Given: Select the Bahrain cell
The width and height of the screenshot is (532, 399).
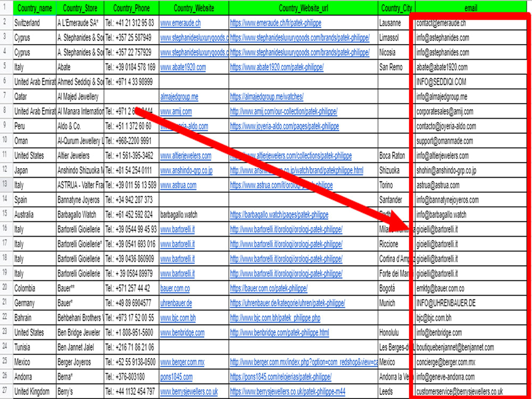Looking at the screenshot, I should click(x=35, y=318).
